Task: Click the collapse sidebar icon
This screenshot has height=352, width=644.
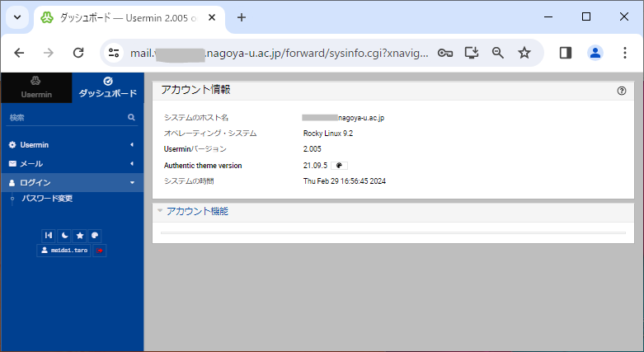Action: (x=49, y=236)
